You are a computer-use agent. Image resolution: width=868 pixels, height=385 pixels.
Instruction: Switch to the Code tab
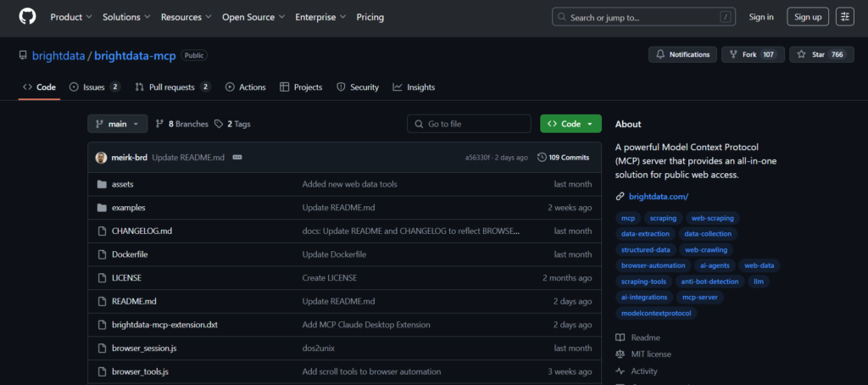pyautogui.click(x=39, y=87)
